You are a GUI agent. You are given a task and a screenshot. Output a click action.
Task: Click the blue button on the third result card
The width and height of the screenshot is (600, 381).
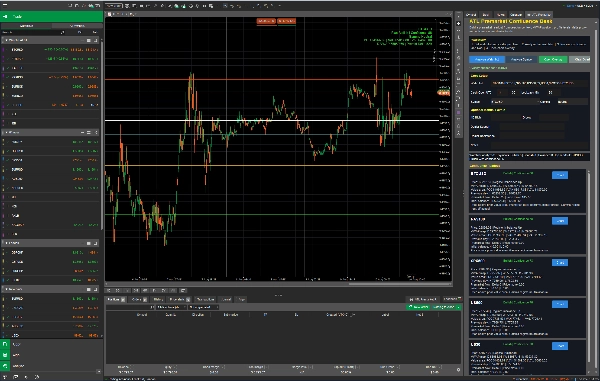(x=560, y=262)
